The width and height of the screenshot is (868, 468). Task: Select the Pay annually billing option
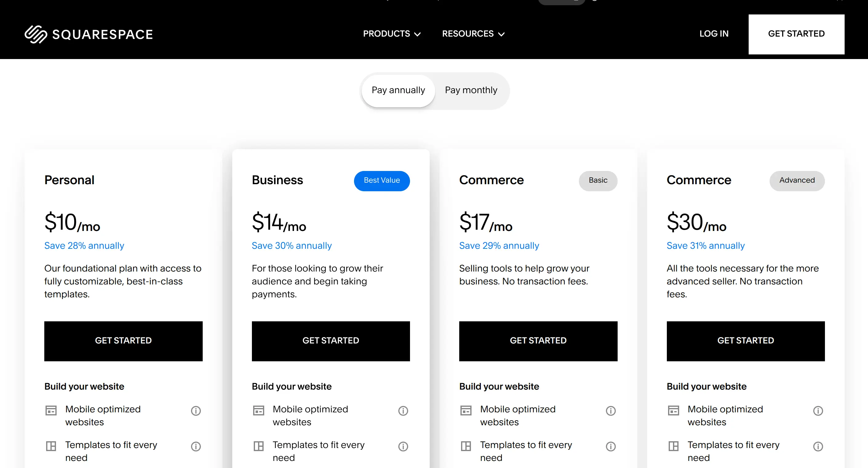[x=398, y=90]
